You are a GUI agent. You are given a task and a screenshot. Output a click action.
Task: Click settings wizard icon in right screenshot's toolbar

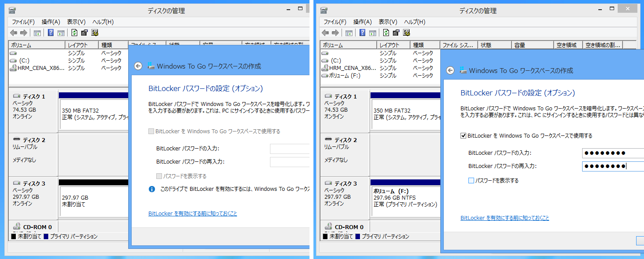pos(407,33)
